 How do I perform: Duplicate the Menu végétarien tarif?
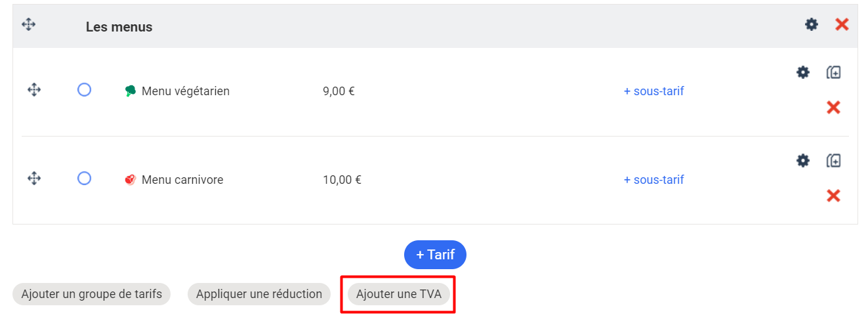pyautogui.click(x=833, y=72)
